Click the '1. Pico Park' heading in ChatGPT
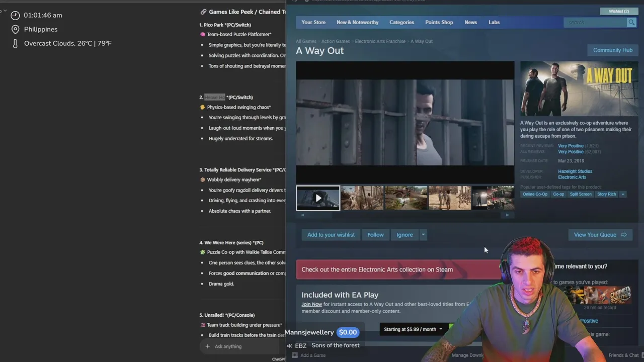 (x=225, y=25)
